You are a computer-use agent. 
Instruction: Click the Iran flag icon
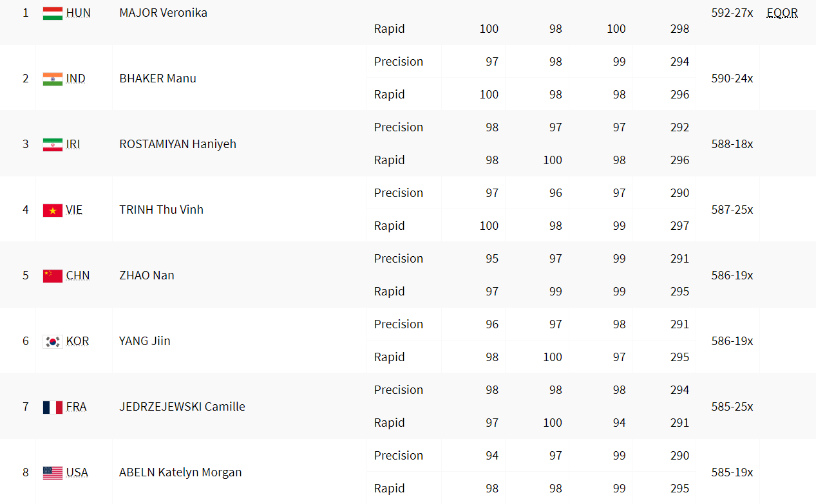53,145
